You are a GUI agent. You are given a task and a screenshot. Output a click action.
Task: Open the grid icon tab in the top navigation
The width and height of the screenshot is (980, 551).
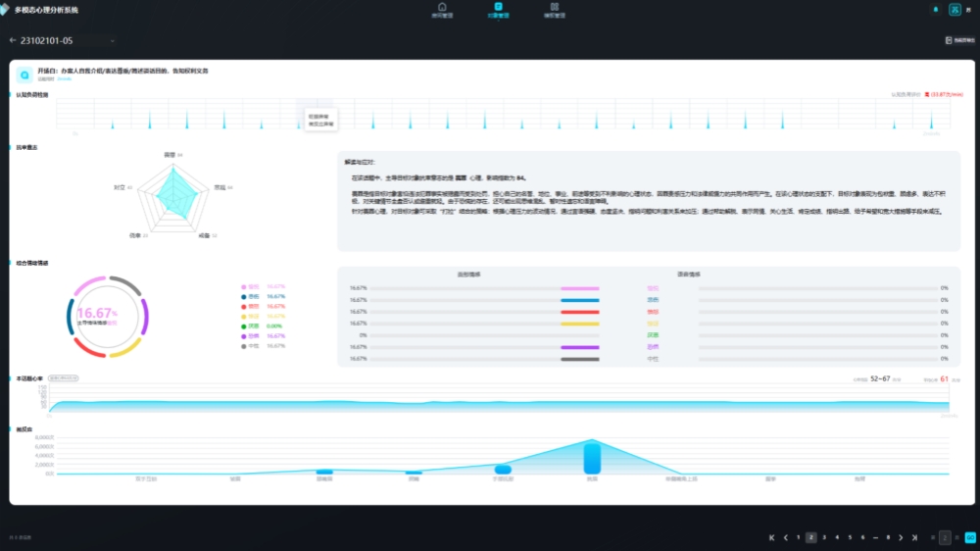(x=555, y=10)
